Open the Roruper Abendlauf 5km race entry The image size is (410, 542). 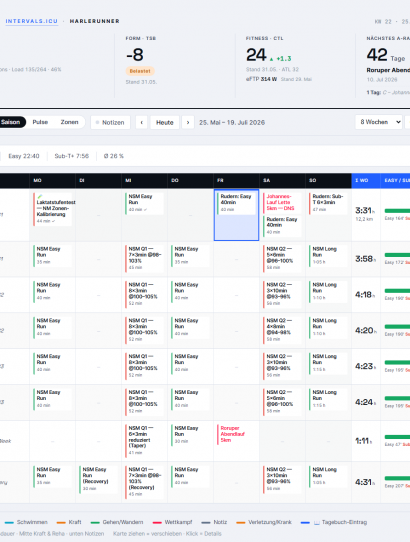tap(236, 434)
